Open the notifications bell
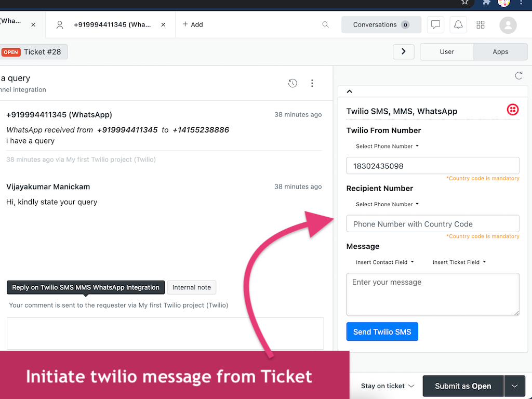Screen dimensions: 532x399 pos(458,24)
